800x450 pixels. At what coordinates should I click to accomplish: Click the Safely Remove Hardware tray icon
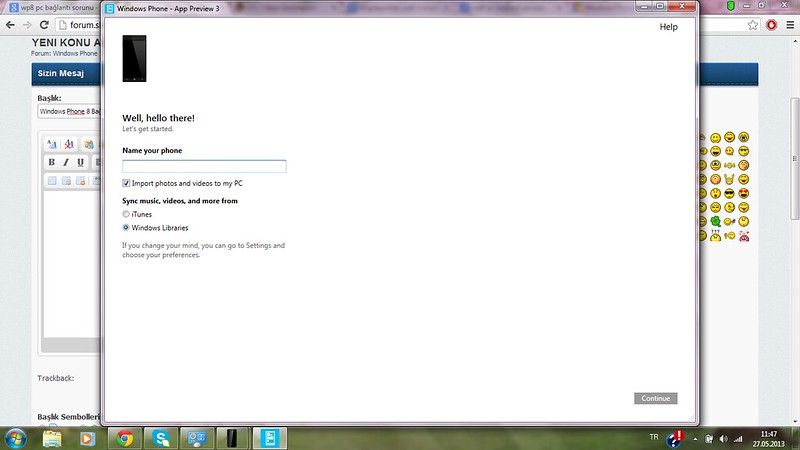coord(709,439)
